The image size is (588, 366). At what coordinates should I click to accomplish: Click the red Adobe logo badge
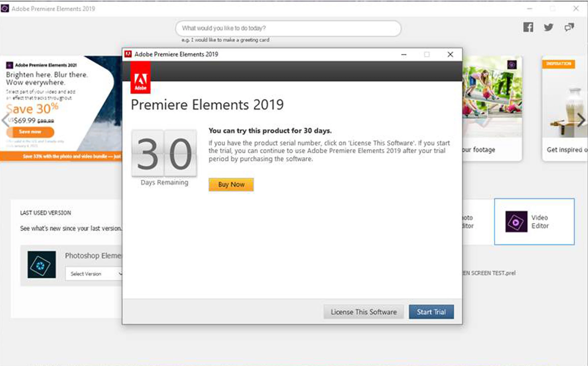pos(140,78)
